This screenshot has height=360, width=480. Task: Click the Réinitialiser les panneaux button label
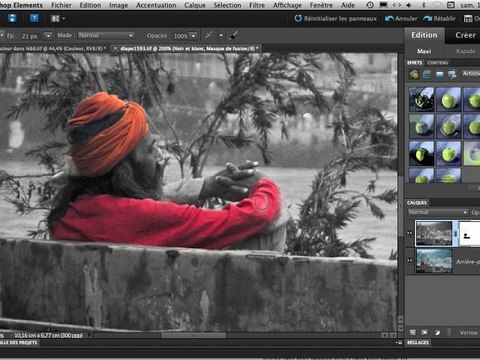[340, 19]
